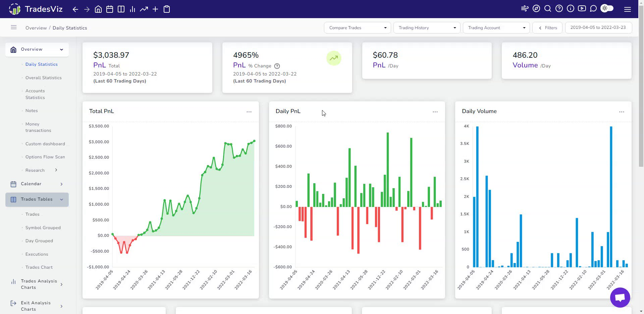Expand the Calendar sidebar section
Viewport: 644px width, 314px height.
(37, 184)
